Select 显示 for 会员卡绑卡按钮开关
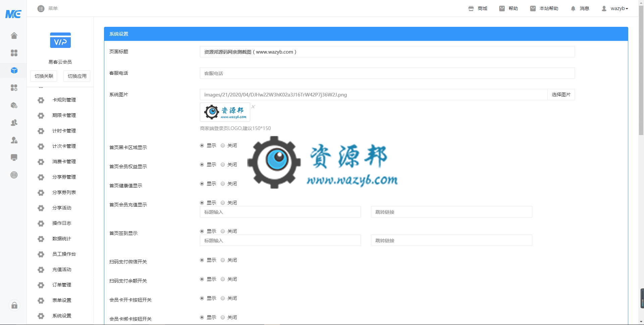The height and width of the screenshot is (325, 644). coord(202,317)
